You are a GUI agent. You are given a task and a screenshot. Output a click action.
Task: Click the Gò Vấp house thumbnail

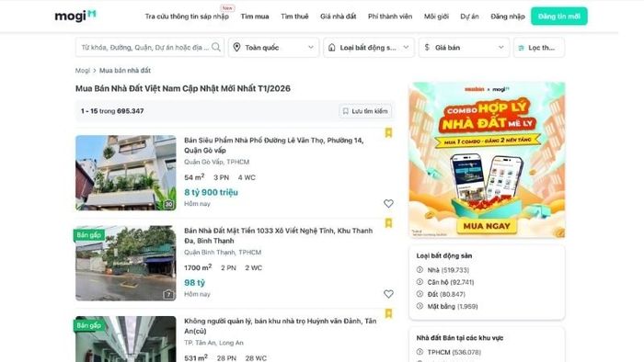pyautogui.click(x=126, y=173)
